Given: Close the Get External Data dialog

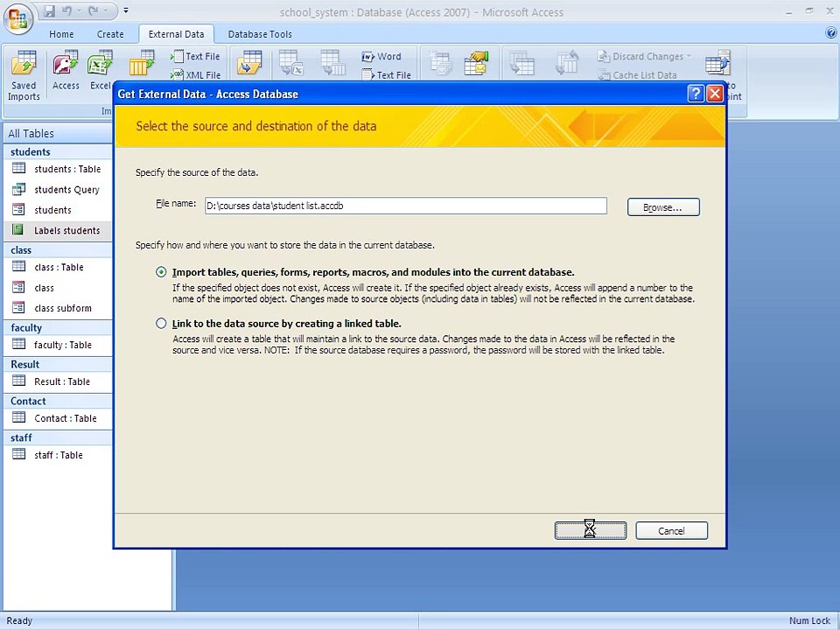Looking at the screenshot, I should [x=715, y=94].
